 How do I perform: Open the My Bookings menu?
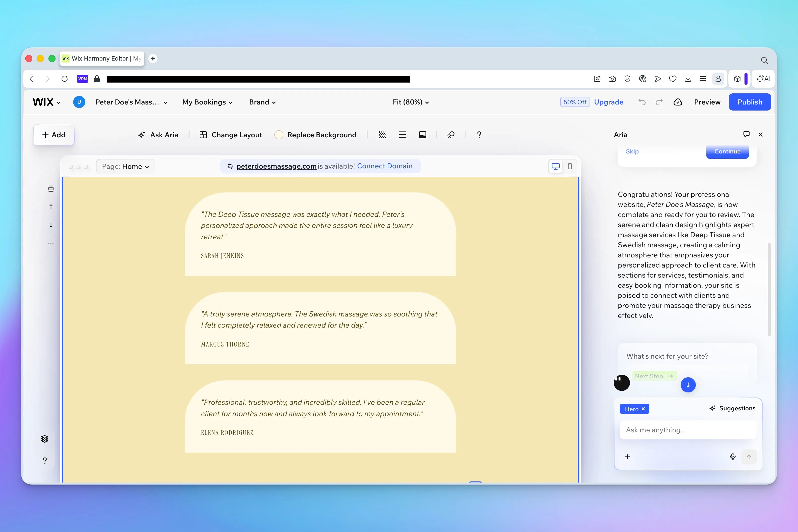[207, 102]
